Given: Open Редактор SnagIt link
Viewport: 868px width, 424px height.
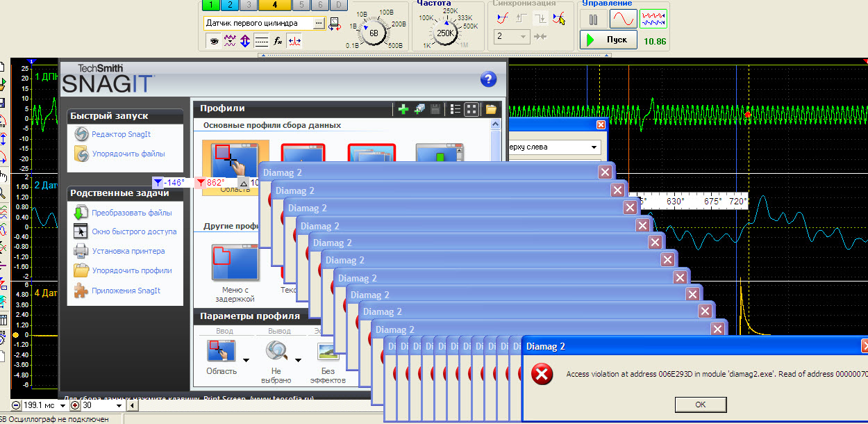Looking at the screenshot, I should [122, 134].
